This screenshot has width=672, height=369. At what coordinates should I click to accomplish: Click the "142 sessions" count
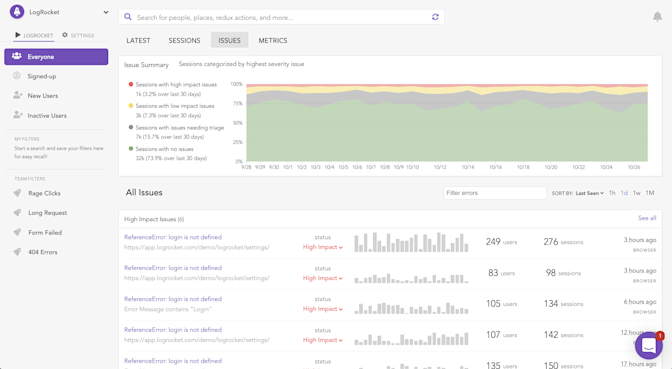[x=563, y=335]
